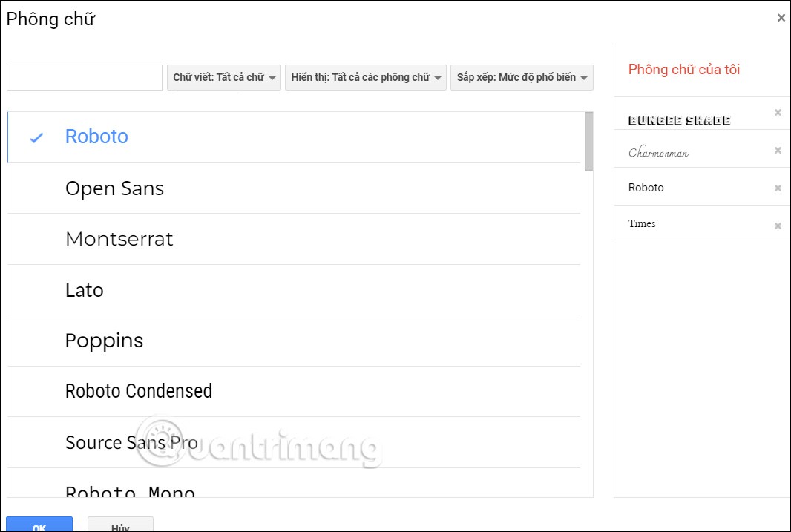Image resolution: width=791 pixels, height=532 pixels.
Task: Select the Roboto Mono font entry
Action: pos(294,483)
